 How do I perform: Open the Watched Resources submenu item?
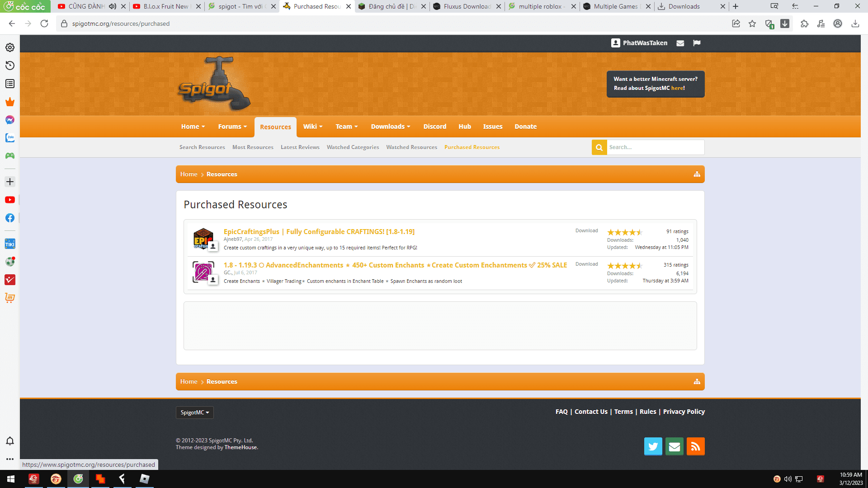[x=411, y=147]
